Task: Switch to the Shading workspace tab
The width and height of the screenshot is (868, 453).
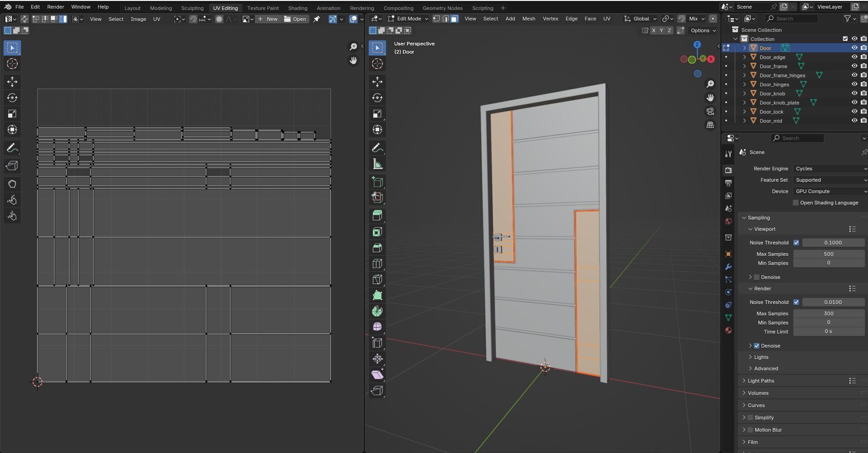Action: (x=298, y=8)
